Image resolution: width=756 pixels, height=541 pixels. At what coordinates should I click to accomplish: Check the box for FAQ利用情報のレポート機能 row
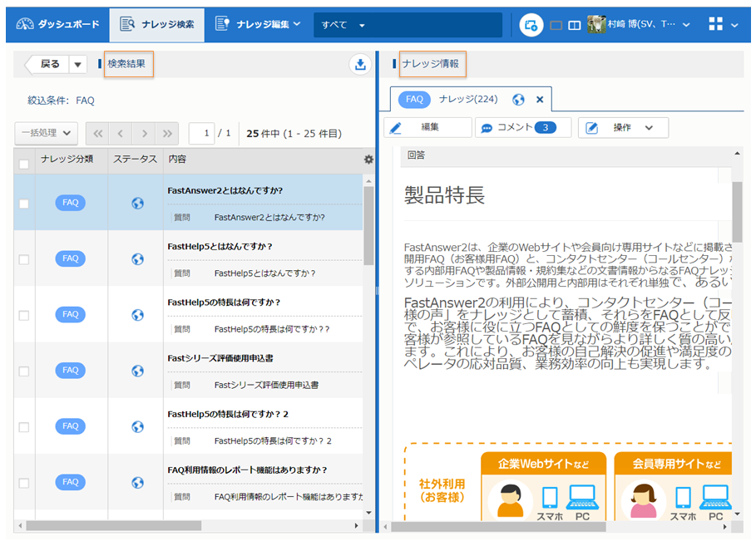click(x=23, y=483)
